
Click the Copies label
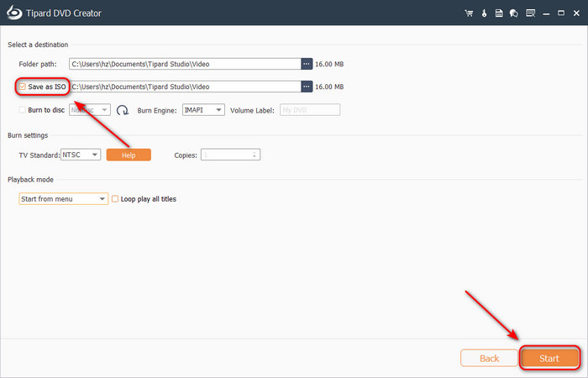(x=186, y=155)
